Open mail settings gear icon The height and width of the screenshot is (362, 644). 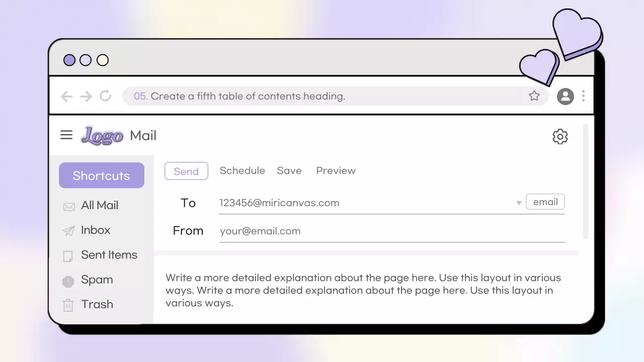pyautogui.click(x=560, y=137)
